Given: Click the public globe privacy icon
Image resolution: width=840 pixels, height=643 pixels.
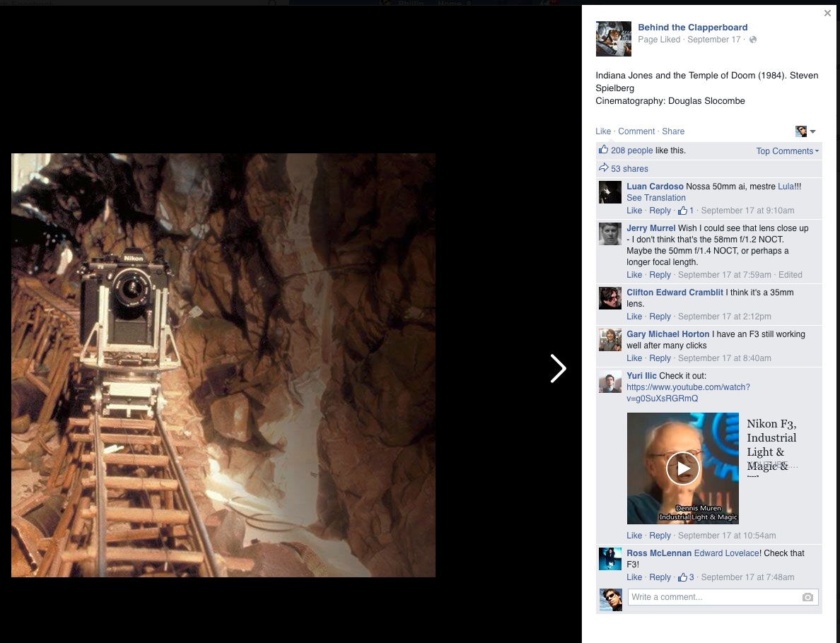Looking at the screenshot, I should [753, 40].
